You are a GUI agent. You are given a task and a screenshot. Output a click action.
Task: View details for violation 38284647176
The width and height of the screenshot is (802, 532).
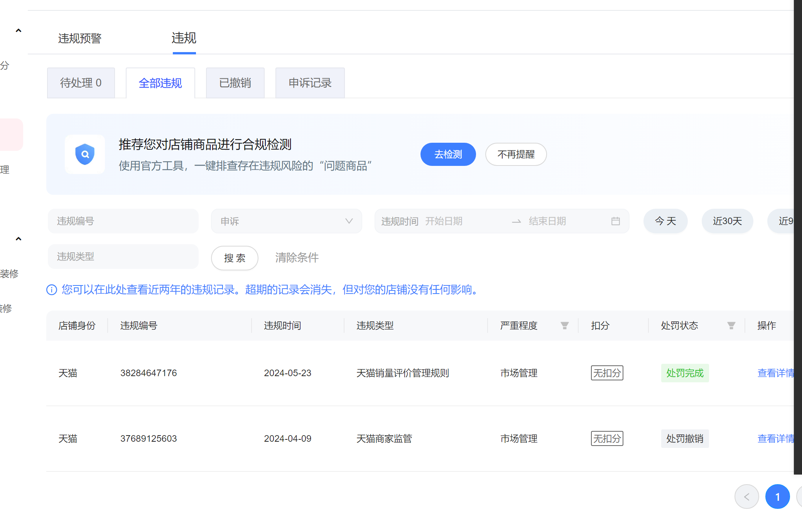click(775, 373)
